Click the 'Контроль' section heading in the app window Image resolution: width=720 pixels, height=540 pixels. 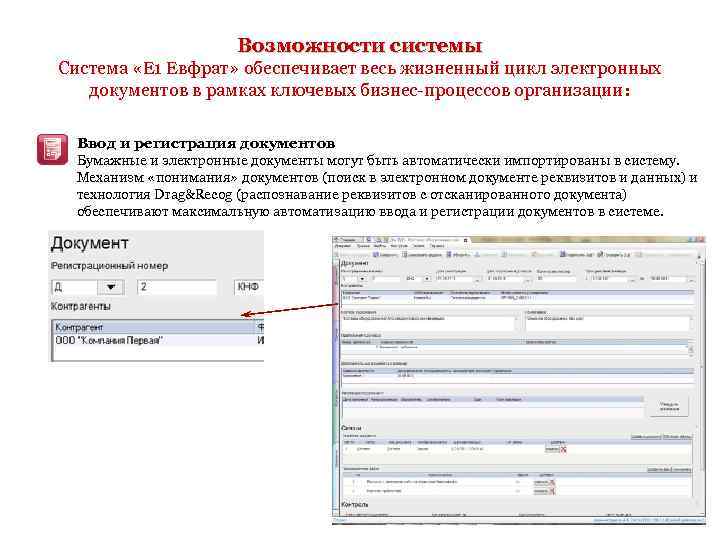point(354,504)
